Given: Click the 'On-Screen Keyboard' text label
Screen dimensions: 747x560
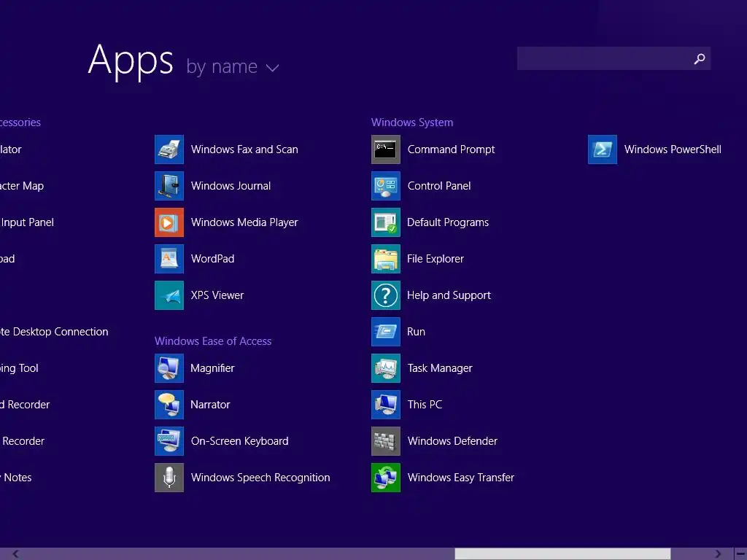Looking at the screenshot, I should (239, 441).
